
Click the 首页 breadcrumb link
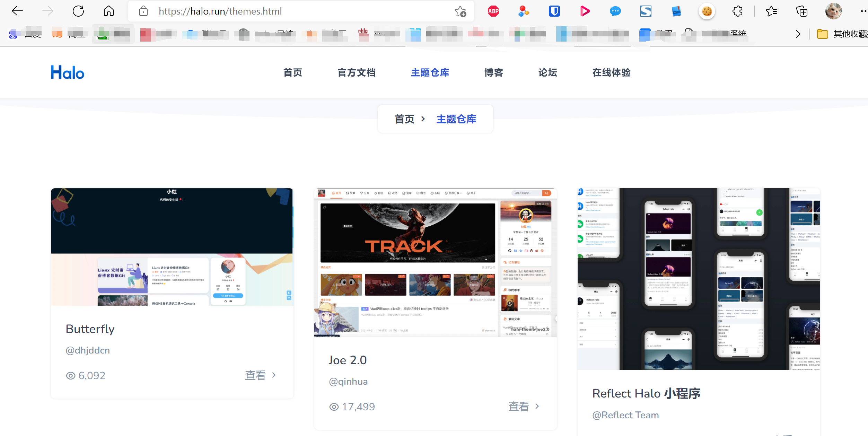[404, 119]
